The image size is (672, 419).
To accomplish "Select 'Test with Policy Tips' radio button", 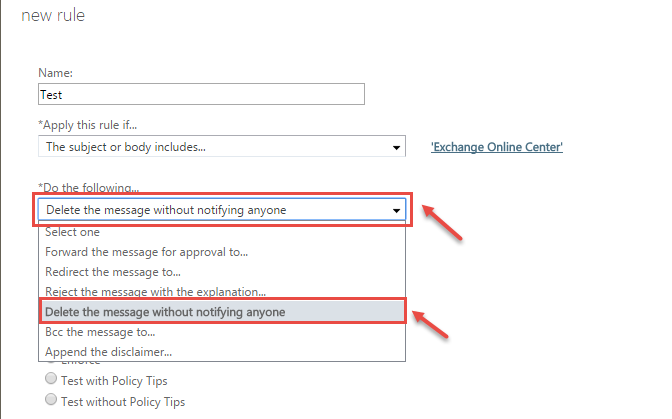I will 51,378.
